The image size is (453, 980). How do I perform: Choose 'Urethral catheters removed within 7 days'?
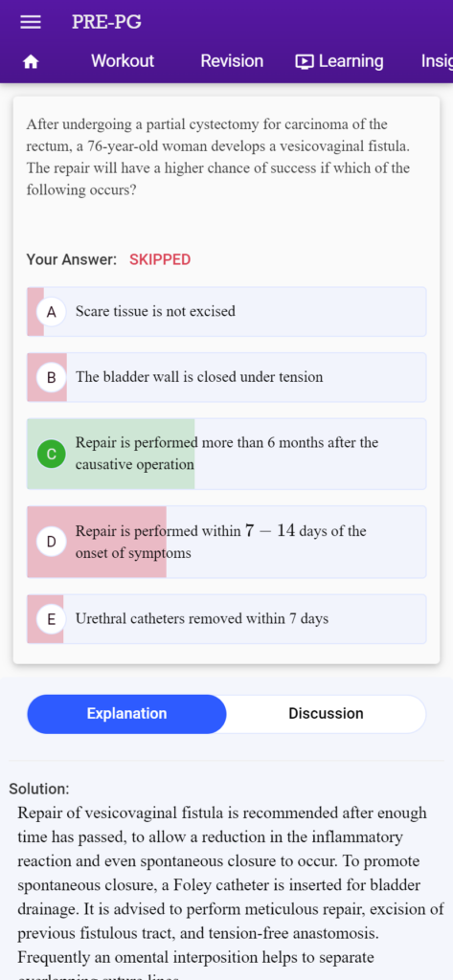[x=226, y=619]
